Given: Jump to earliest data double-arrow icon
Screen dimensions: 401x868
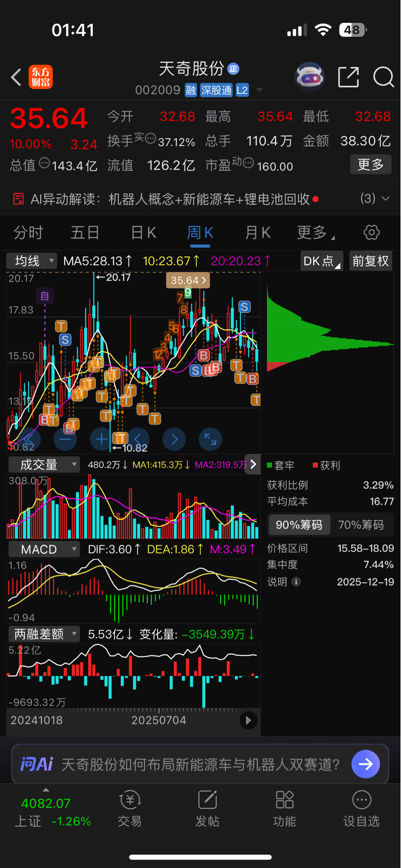Looking at the screenshot, I should pos(29,439).
